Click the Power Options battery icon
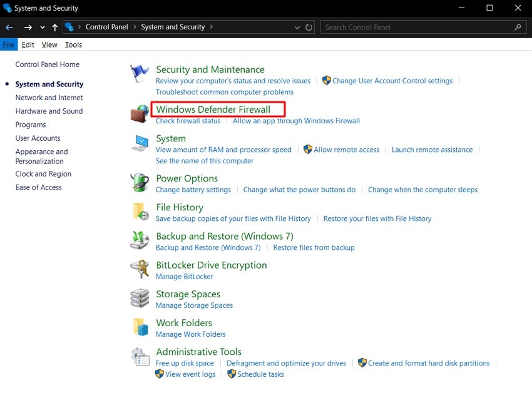Viewport: 532px width, 410px height. point(140,182)
